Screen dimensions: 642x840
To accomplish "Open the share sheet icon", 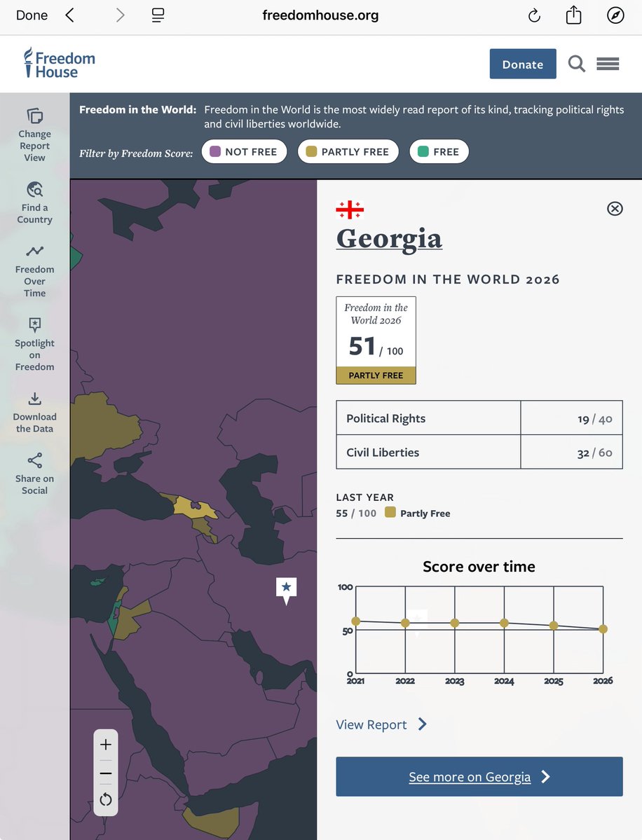I will point(573,15).
